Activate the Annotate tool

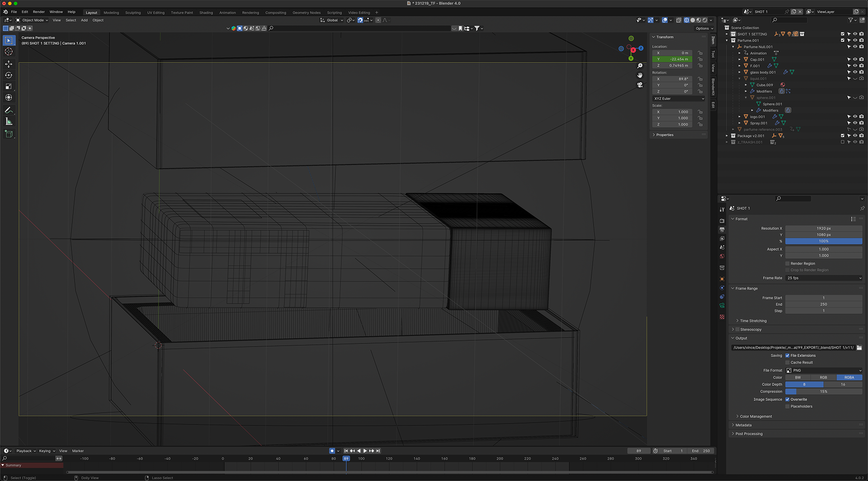[x=9, y=110]
